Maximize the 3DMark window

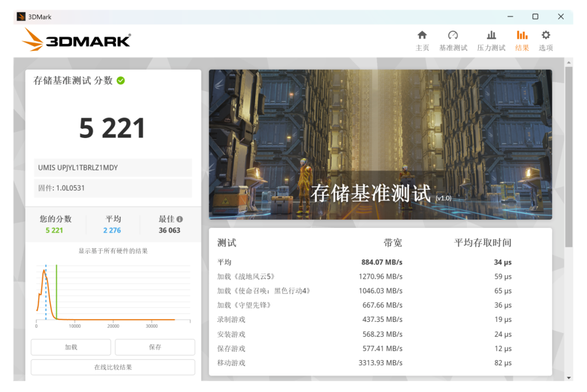coord(535,16)
